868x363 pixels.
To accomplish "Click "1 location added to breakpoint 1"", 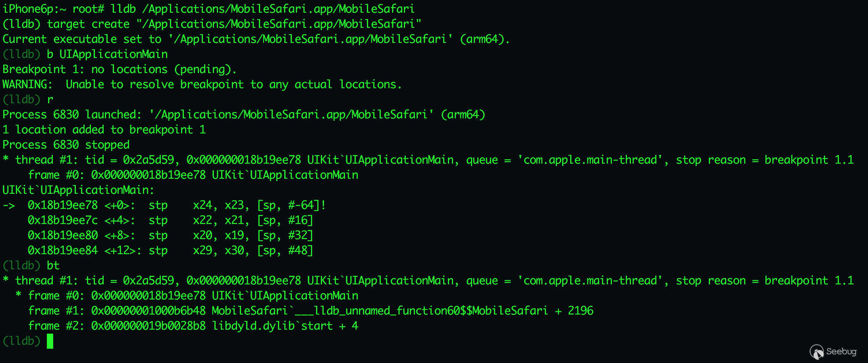I will (104, 130).
